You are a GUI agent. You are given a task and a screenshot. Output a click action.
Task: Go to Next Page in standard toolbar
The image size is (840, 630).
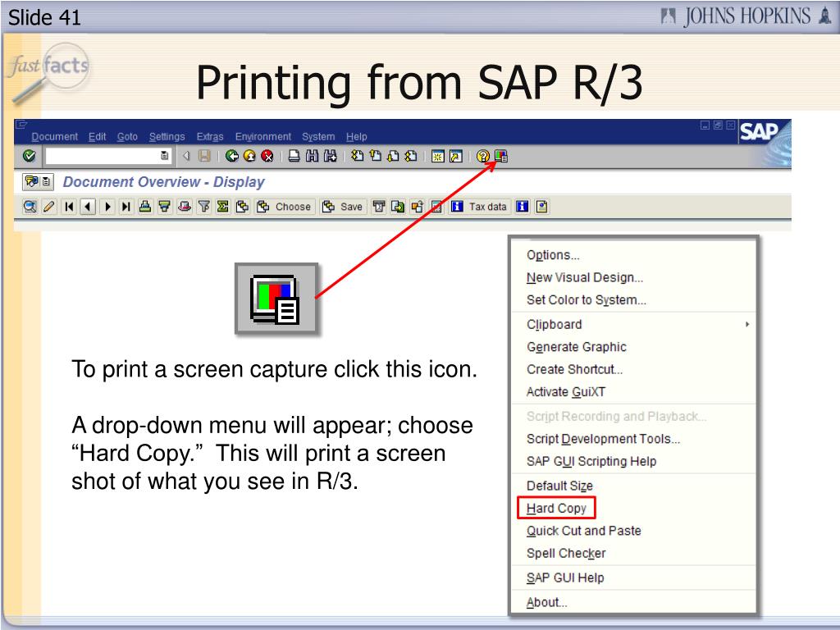[393, 156]
